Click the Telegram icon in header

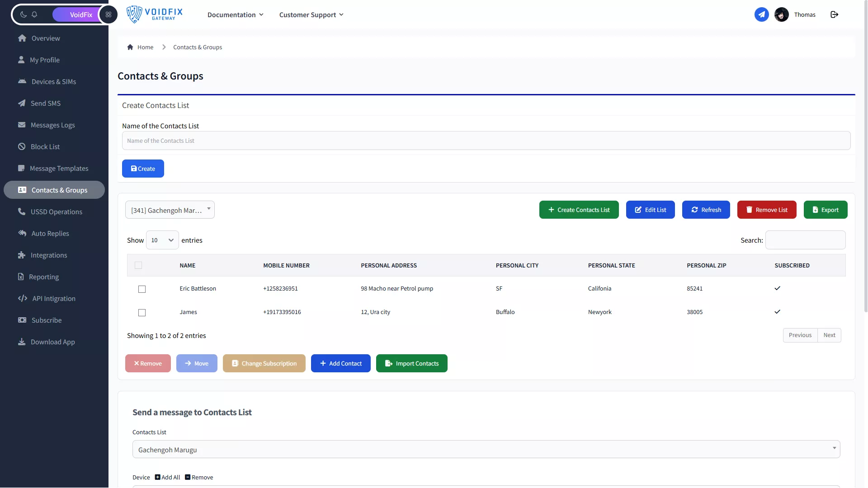761,14
